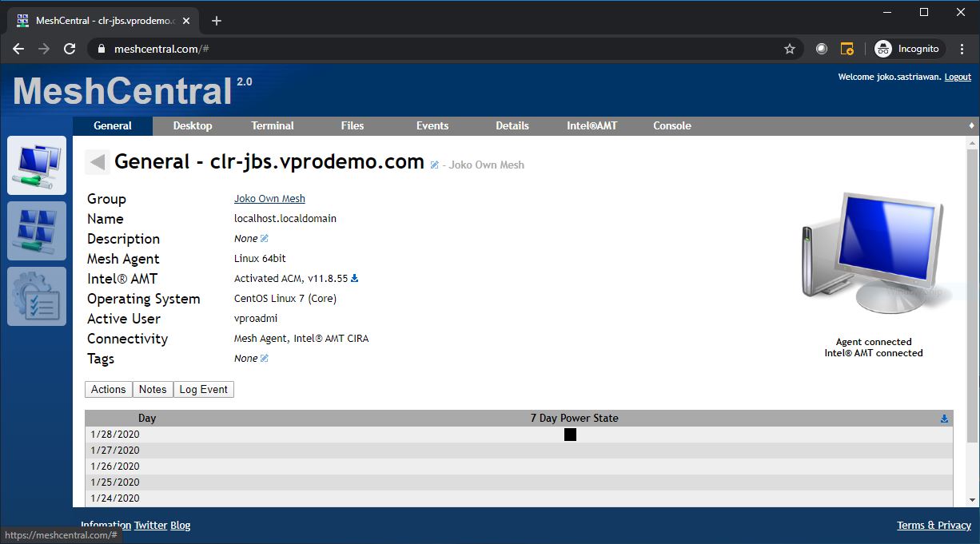Click the Actions button
This screenshot has width=980, height=544.
(109, 389)
